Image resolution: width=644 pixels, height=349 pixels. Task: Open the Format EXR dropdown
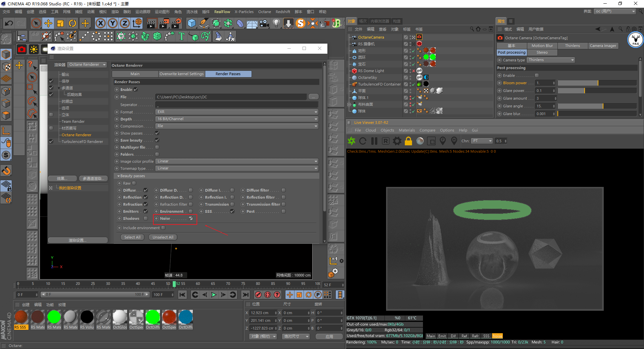[237, 112]
